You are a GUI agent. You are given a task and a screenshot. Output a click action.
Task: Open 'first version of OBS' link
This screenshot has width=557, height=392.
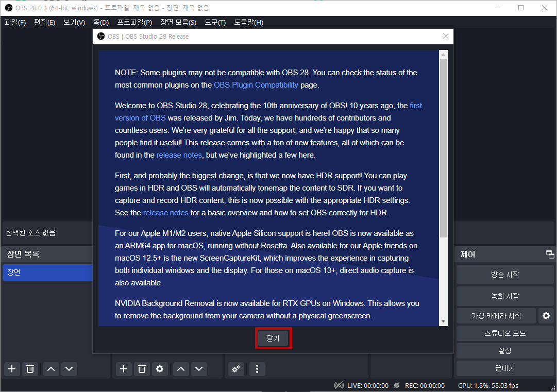tap(140, 118)
